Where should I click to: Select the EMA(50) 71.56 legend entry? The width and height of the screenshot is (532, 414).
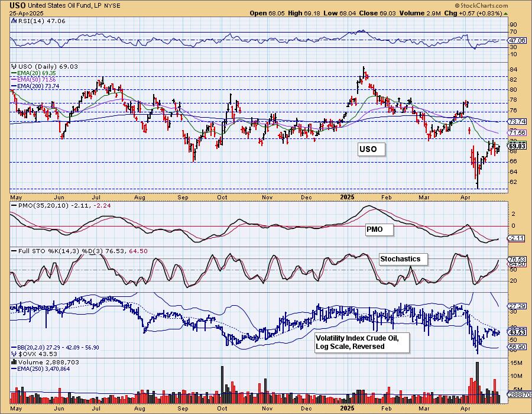pyautogui.click(x=34, y=79)
